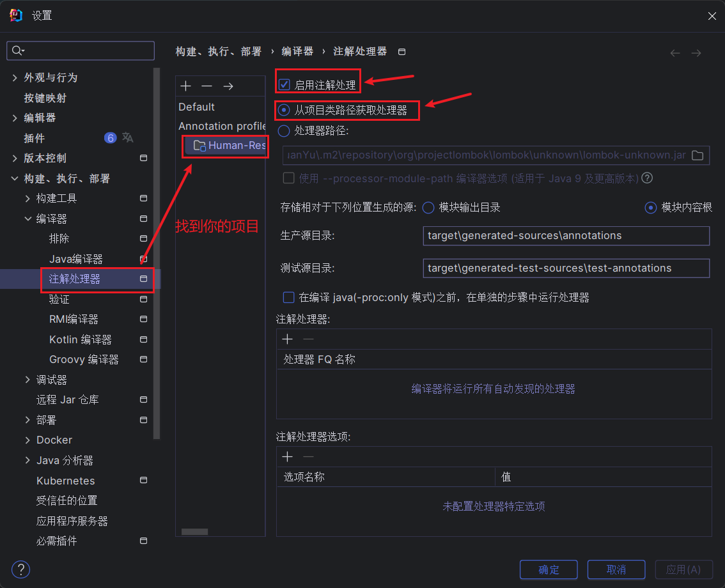Click the 确定 button
The image size is (725, 588).
pyautogui.click(x=549, y=569)
